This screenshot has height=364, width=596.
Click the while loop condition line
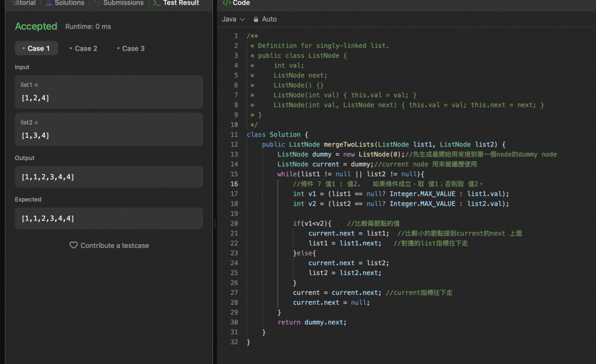350,174
